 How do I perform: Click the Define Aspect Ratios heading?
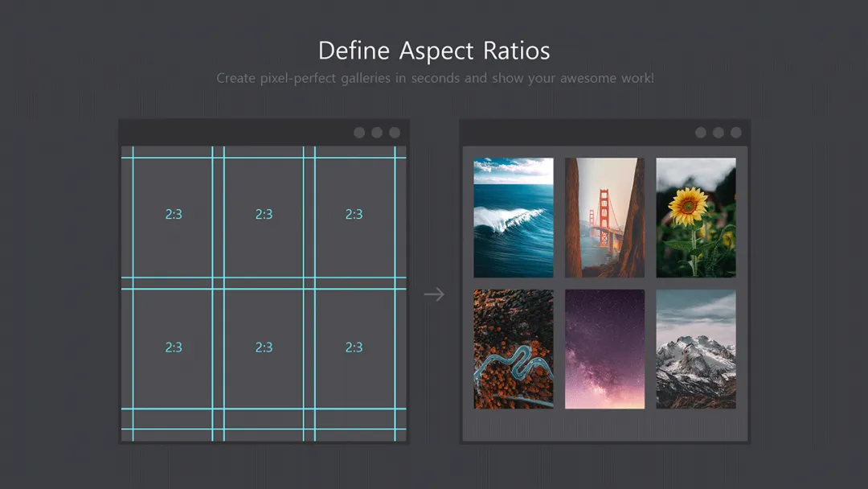pos(434,51)
